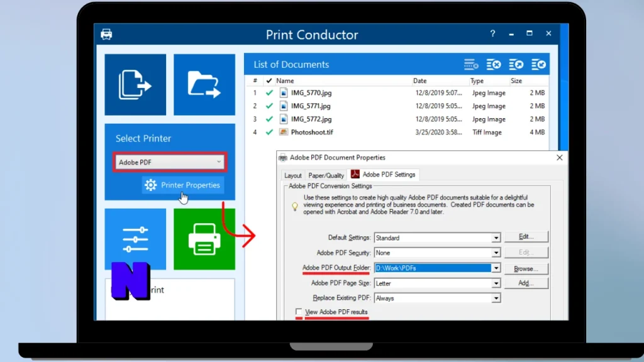Select the Adobe PDF Settings tab
This screenshot has width=644, height=362.
pos(383,175)
